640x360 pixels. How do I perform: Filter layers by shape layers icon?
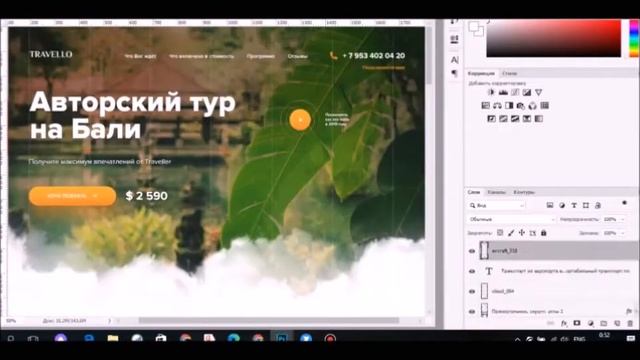coord(586,205)
